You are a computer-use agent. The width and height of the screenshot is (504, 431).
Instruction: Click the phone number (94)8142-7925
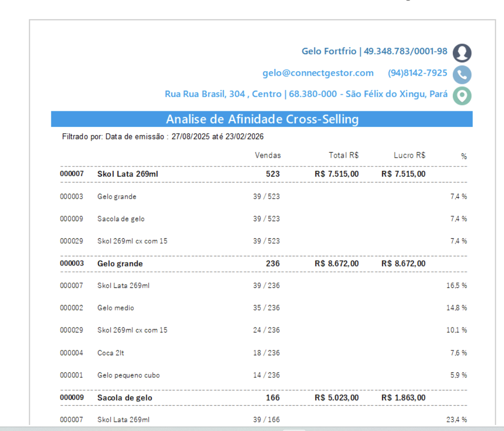coord(417,73)
